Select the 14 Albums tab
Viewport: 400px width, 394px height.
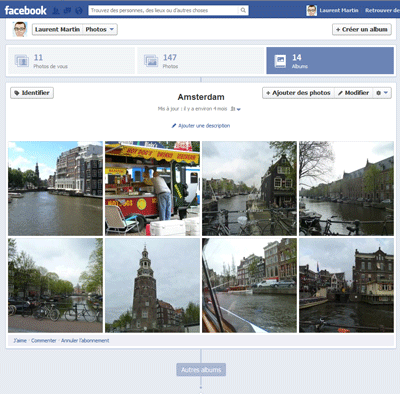click(x=330, y=61)
